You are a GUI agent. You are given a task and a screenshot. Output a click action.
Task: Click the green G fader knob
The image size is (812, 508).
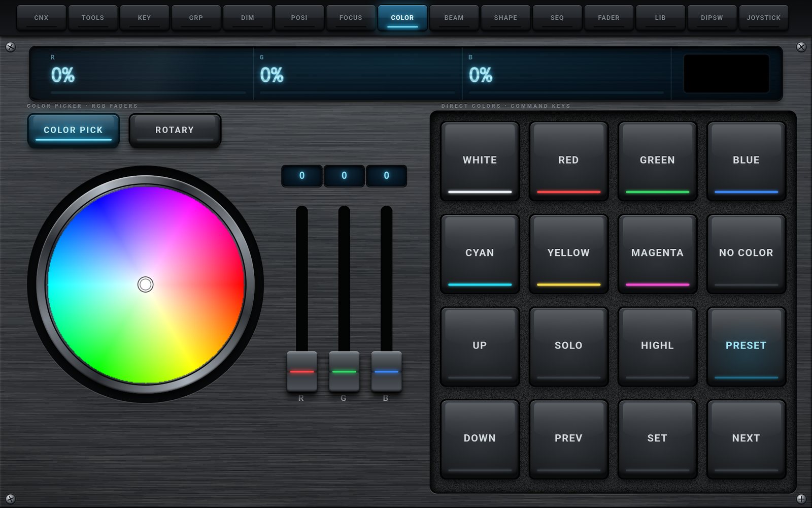[x=344, y=371]
